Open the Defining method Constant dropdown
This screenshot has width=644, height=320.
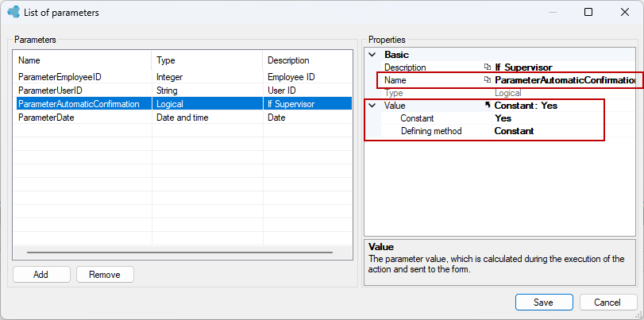(x=564, y=131)
